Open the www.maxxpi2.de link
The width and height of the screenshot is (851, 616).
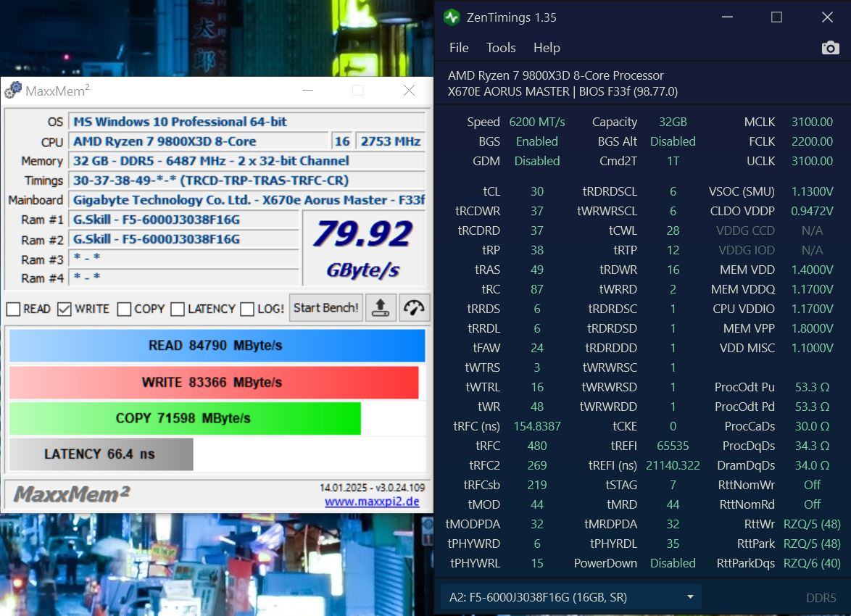372,501
